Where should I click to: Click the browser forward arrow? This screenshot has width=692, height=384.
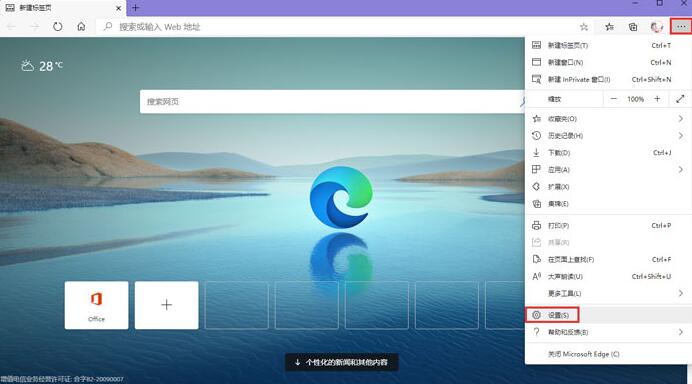coord(34,27)
